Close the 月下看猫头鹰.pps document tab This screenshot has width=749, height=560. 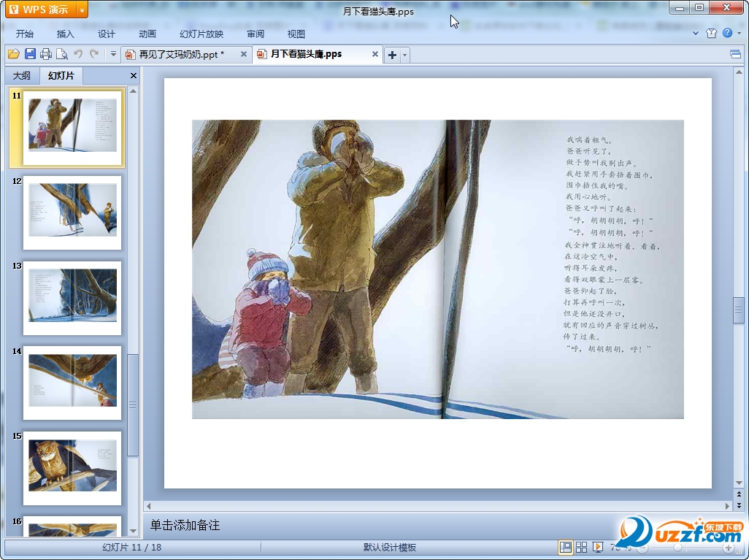pyautogui.click(x=375, y=54)
